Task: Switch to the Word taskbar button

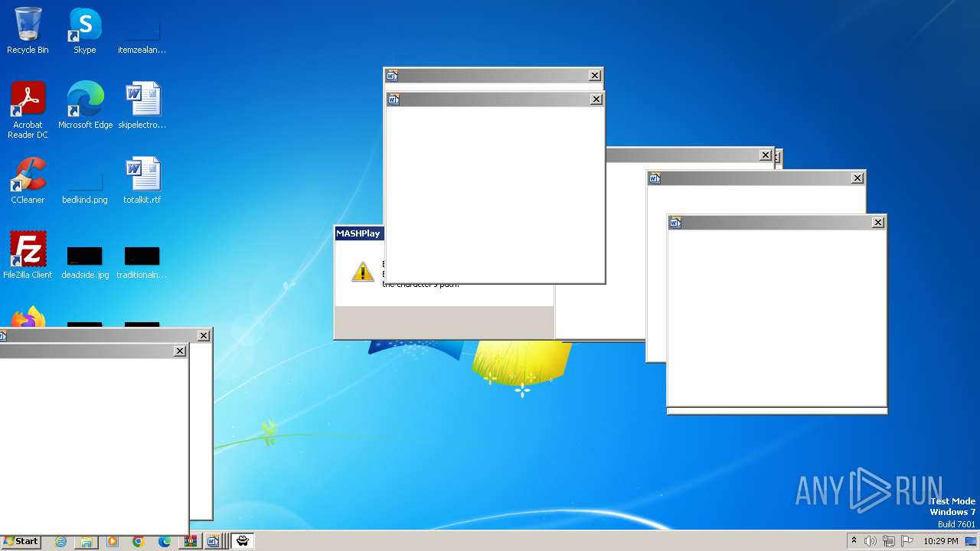Action: pyautogui.click(x=213, y=541)
